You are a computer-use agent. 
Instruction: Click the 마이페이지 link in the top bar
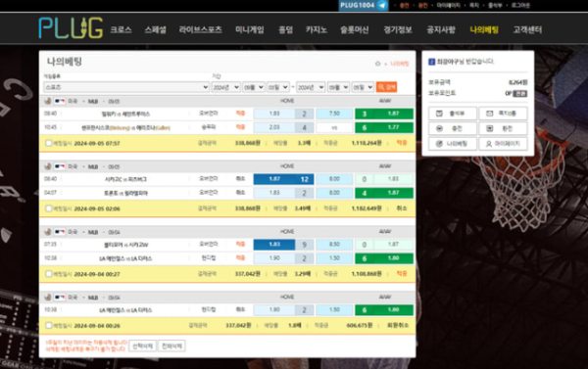pos(449,5)
